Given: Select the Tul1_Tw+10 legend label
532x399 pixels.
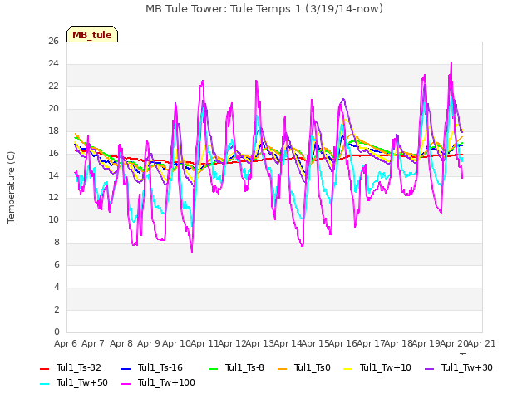Looking at the screenshot, I should 386,367.
